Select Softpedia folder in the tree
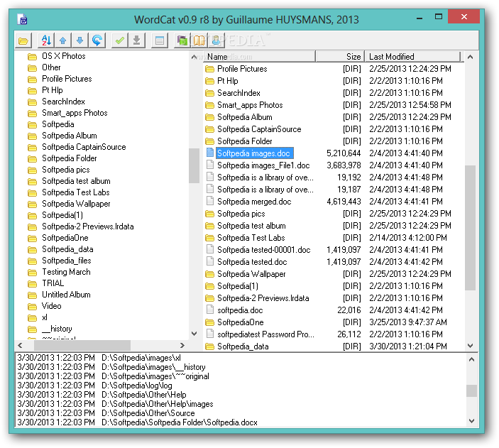 coord(58,124)
